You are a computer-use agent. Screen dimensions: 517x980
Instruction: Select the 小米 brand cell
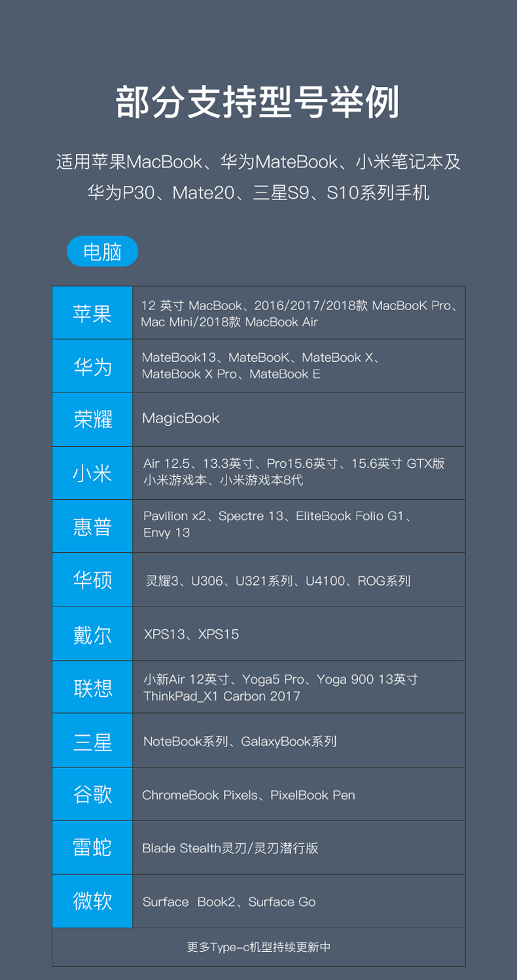[92, 473]
